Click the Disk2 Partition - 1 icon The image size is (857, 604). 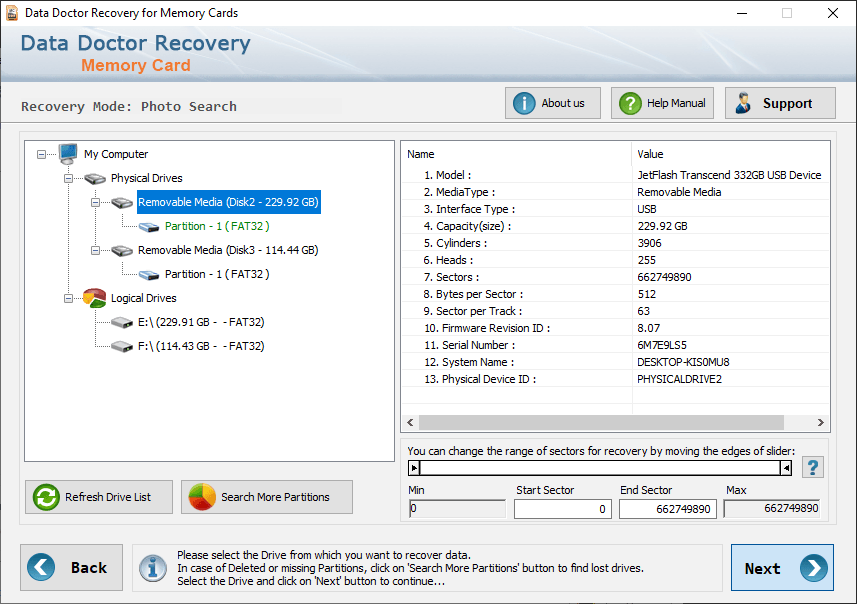point(149,227)
